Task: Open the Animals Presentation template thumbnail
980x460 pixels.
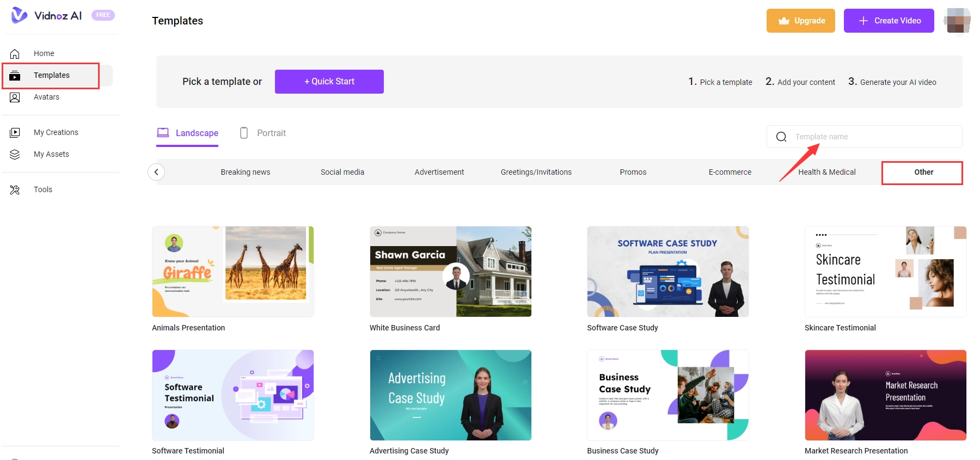Action: (233, 272)
